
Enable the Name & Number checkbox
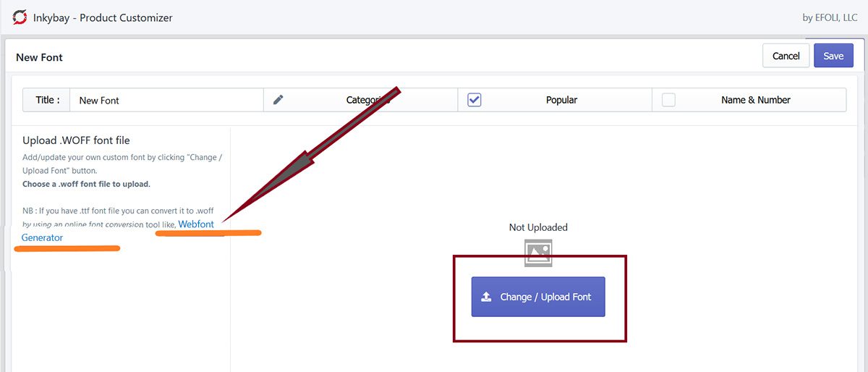pyautogui.click(x=668, y=100)
